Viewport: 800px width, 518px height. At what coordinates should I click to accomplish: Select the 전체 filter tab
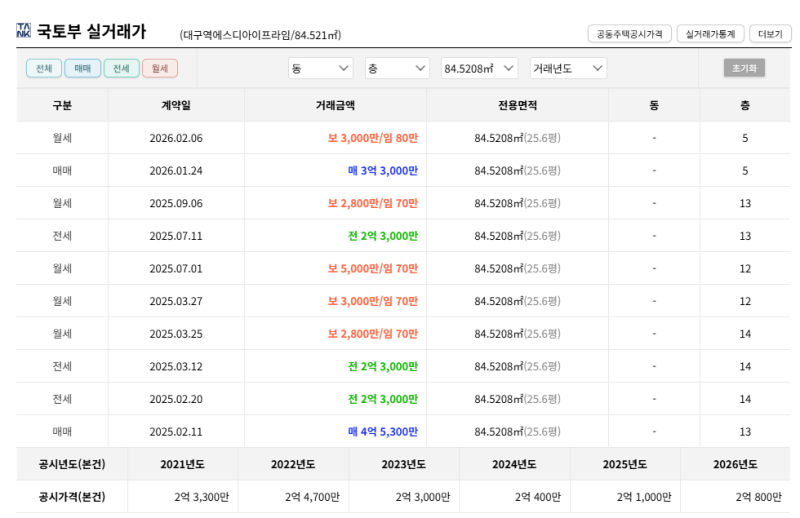pos(44,68)
